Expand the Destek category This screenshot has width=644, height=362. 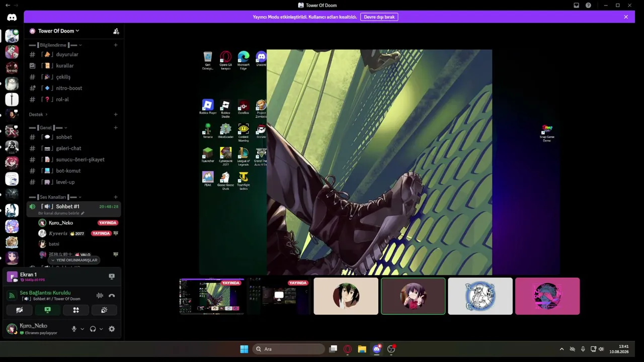[38, 115]
